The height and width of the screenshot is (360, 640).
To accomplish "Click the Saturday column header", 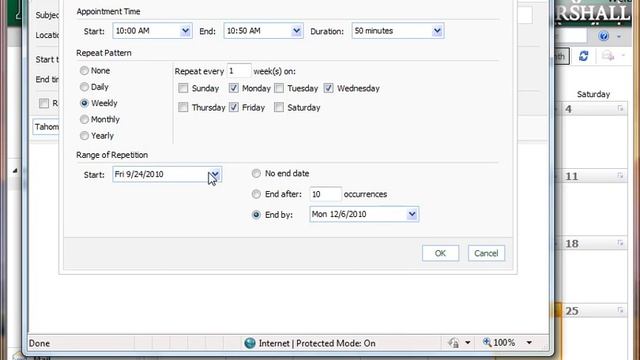I will tap(593, 94).
